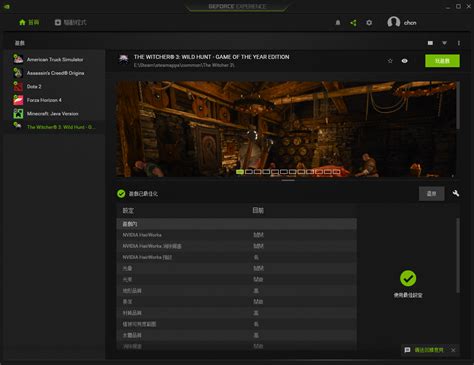
Task: Switch to the Drivers tab
Action: coord(71,22)
